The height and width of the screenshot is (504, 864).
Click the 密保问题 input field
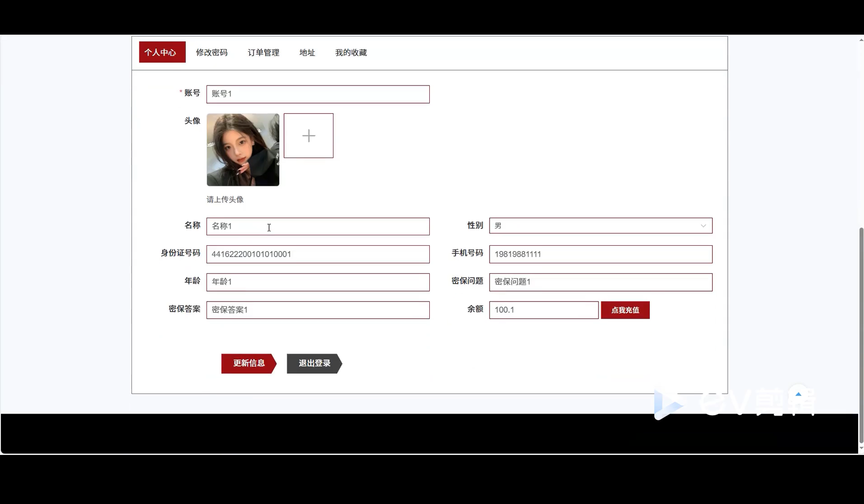click(600, 282)
